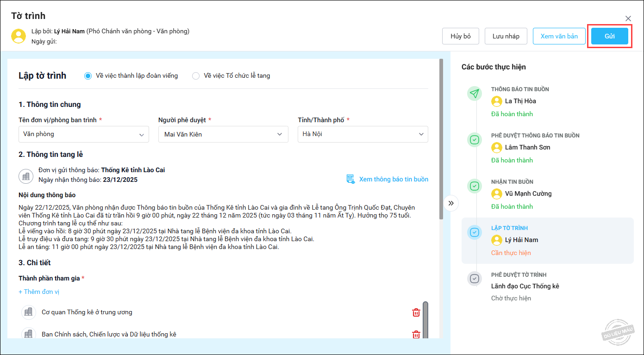Open the Người phê duyệt dropdown

click(223, 134)
